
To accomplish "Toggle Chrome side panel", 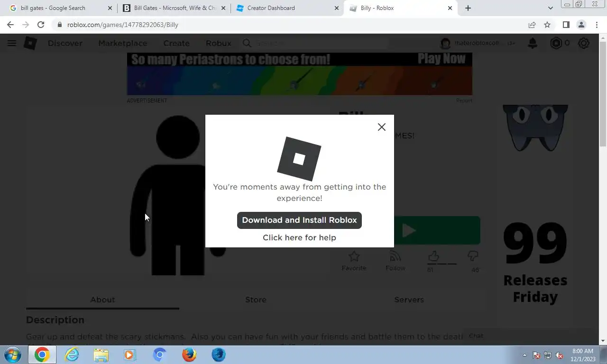I will 566,25.
